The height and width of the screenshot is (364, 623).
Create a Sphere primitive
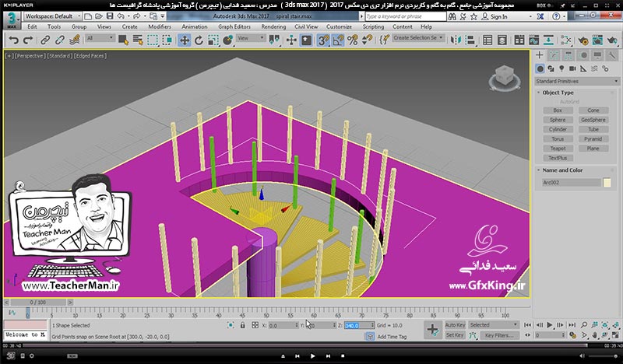point(558,120)
